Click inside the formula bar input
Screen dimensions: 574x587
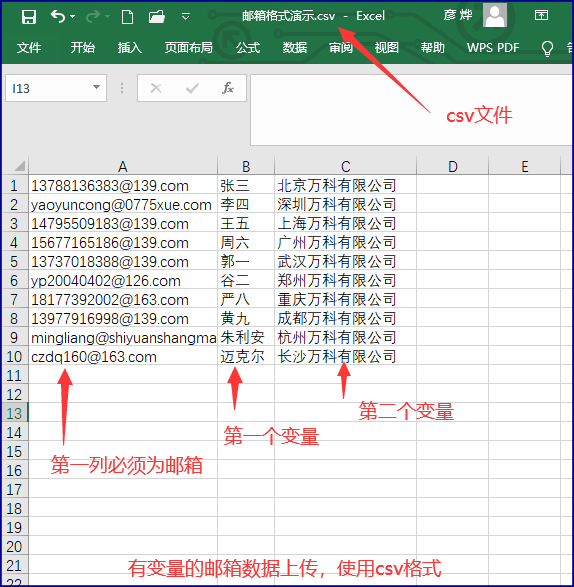click(411, 110)
